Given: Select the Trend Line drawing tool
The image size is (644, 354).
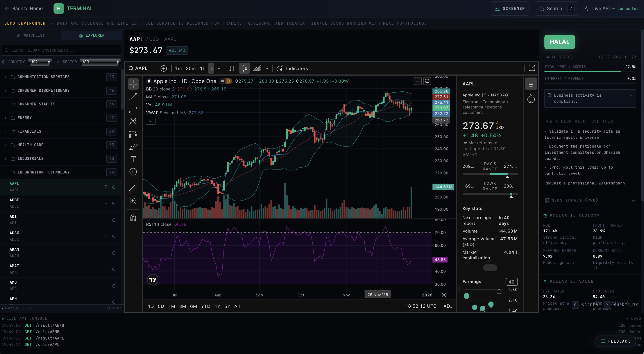Looking at the screenshot, I should [x=133, y=96].
